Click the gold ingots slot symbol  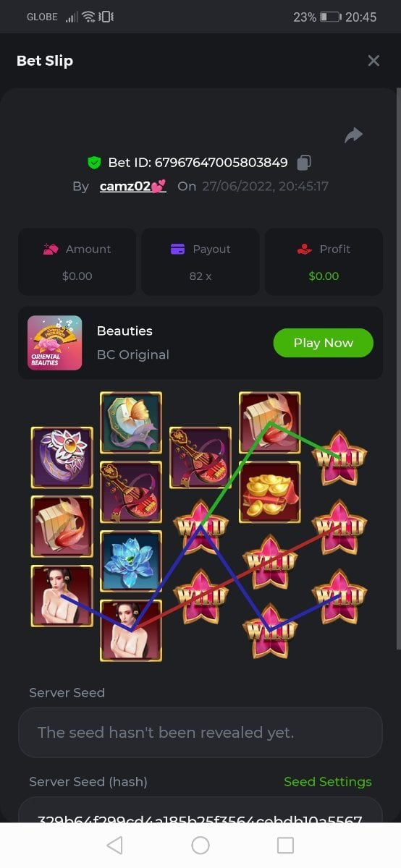[x=269, y=492]
